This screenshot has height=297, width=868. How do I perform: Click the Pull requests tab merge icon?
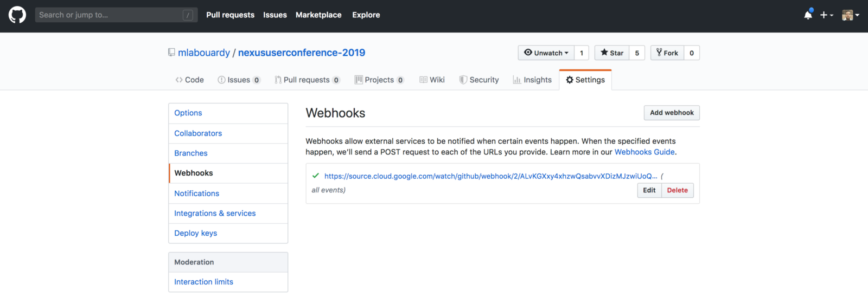(x=278, y=80)
